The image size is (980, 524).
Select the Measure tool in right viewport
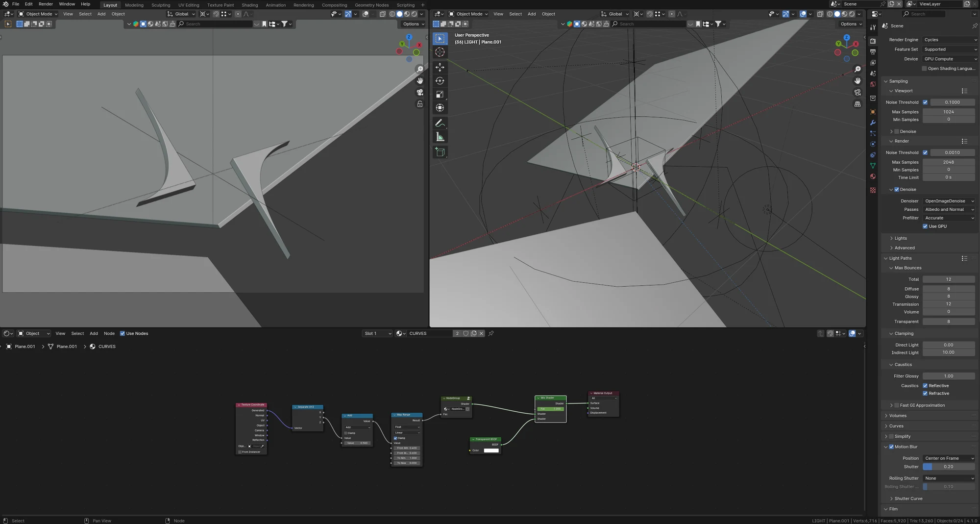pos(440,137)
